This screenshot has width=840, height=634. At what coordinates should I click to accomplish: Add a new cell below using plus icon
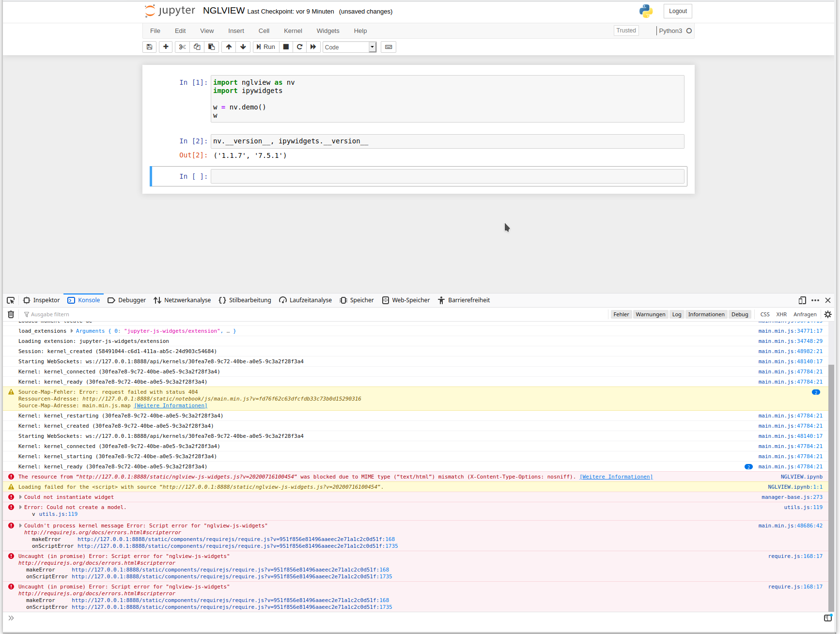[165, 47]
